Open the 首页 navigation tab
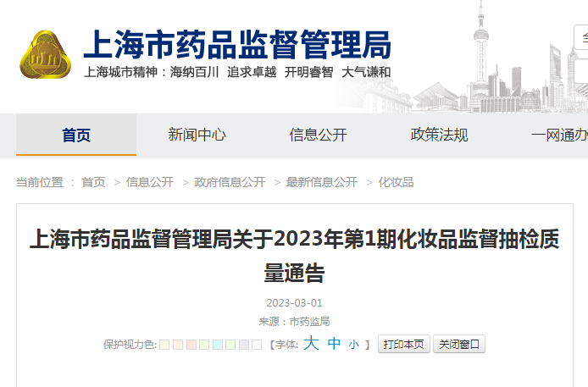 (x=76, y=135)
